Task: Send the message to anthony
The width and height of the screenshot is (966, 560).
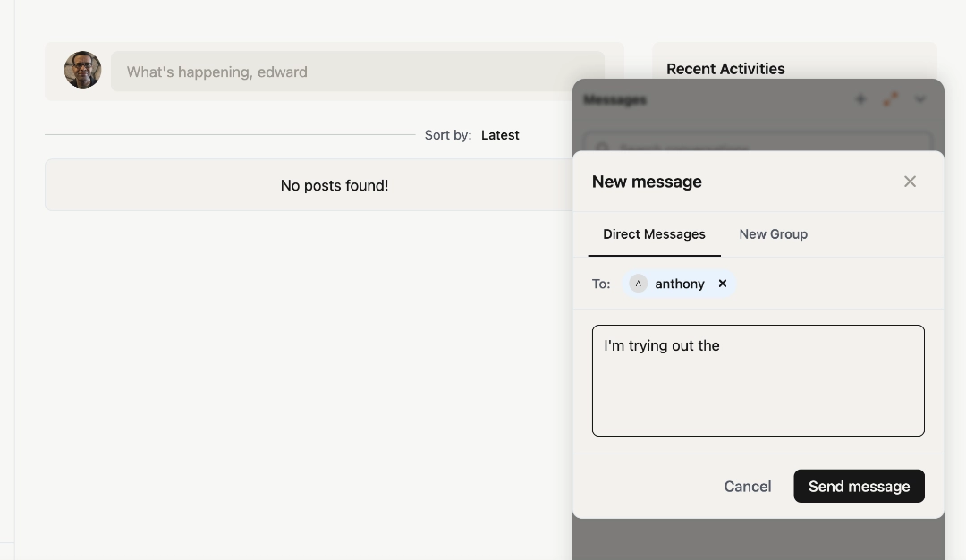Action: [859, 486]
